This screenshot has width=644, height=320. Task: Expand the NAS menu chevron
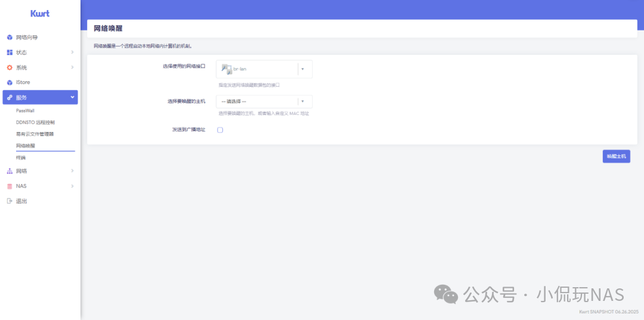(72, 186)
